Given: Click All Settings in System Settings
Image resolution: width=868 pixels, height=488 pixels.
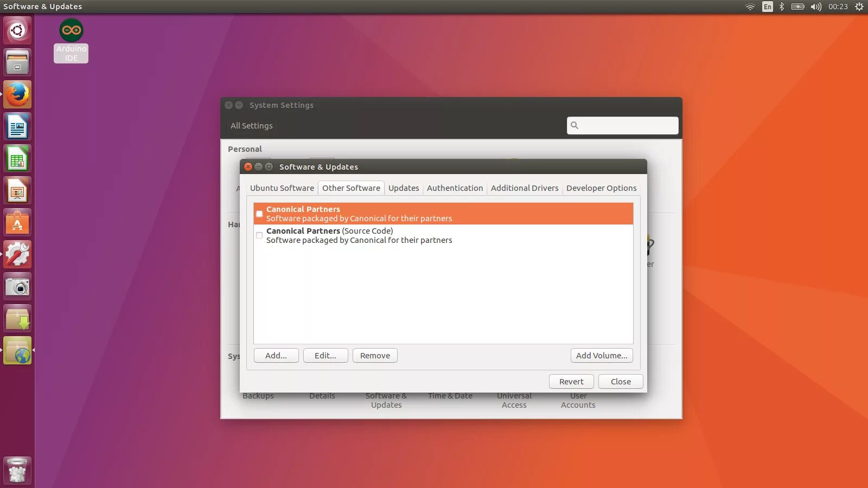Looking at the screenshot, I should [x=252, y=126].
